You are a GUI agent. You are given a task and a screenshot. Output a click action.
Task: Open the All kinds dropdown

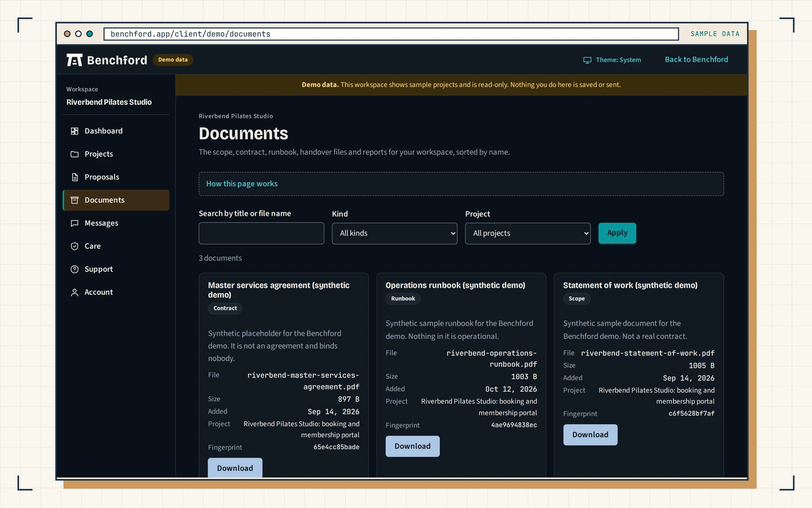395,233
